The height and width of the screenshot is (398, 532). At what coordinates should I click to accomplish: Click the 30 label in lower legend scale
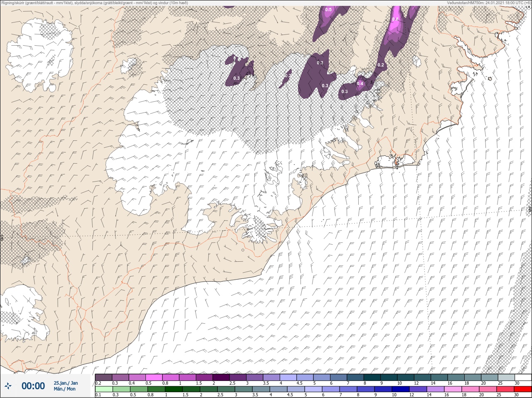coord(517,395)
